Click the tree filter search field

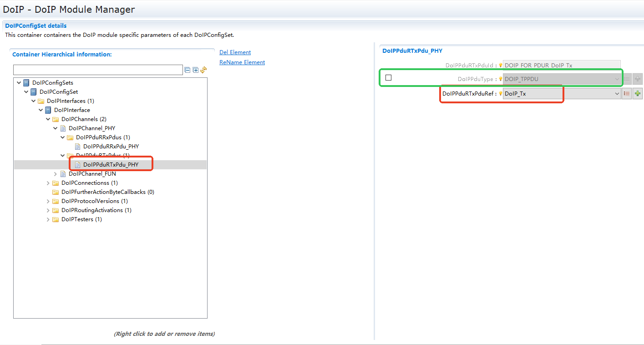[x=98, y=70]
